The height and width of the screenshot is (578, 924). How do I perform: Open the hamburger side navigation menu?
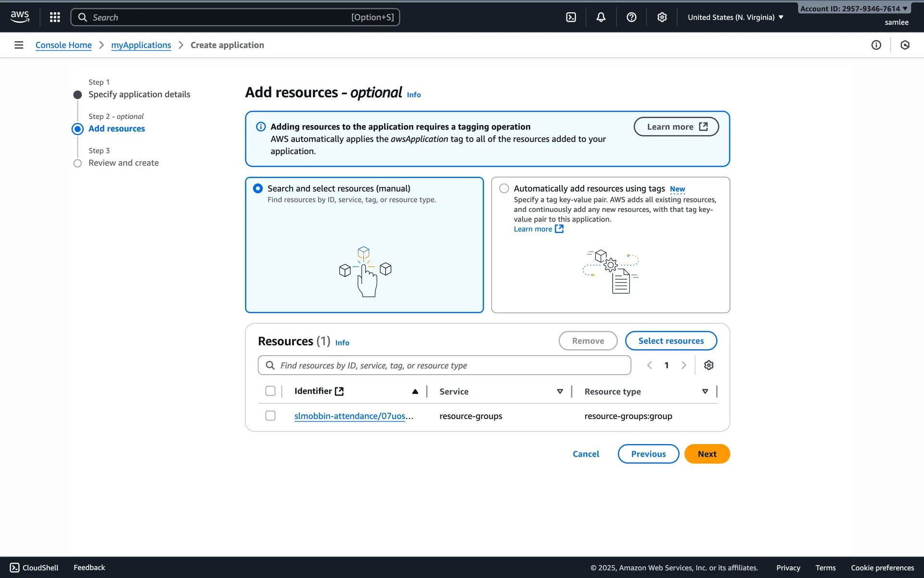pyautogui.click(x=19, y=45)
